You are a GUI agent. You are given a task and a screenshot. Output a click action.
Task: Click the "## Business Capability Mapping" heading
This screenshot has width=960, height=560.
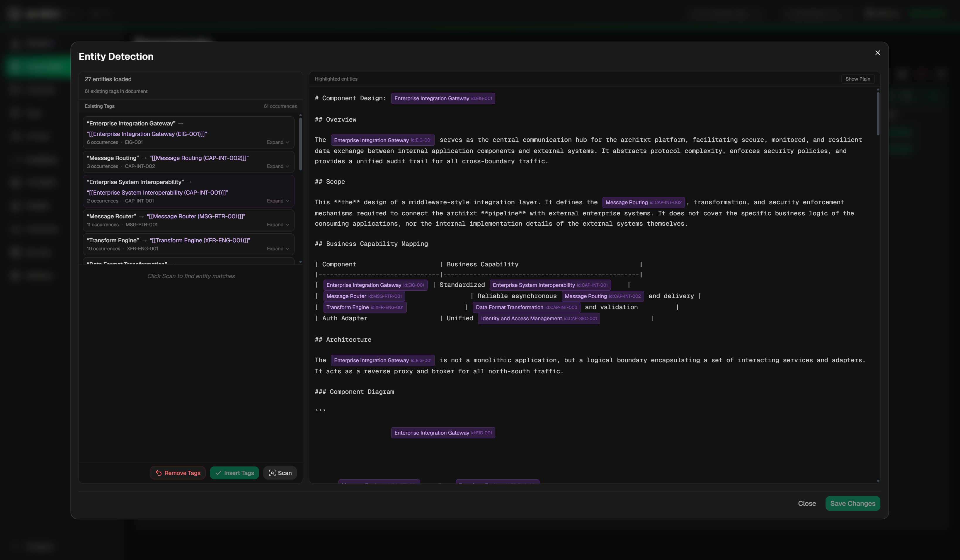coord(371,244)
